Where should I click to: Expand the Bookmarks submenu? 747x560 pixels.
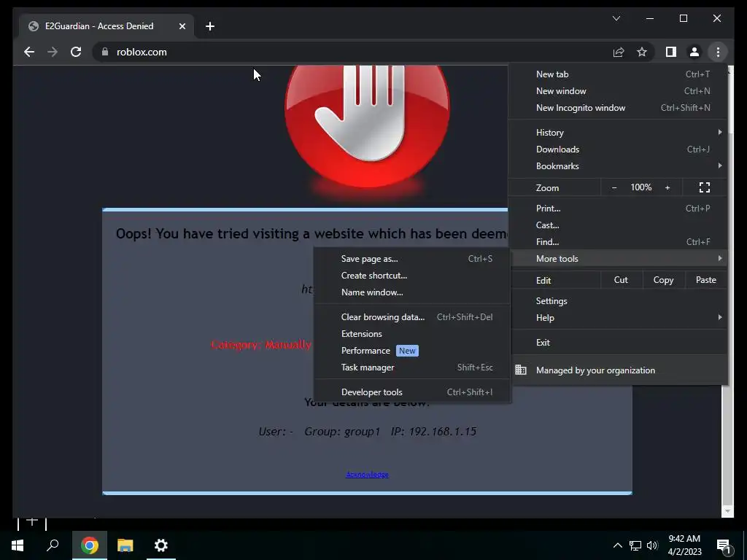point(618,166)
